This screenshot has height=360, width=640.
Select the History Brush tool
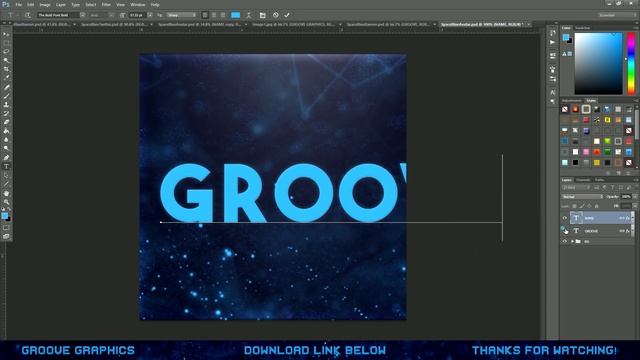click(6, 113)
